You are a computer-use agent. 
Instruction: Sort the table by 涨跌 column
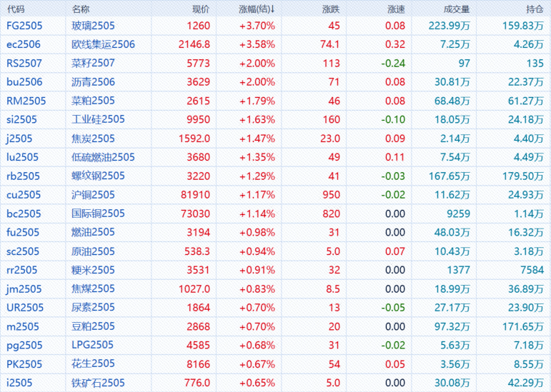[x=331, y=9]
